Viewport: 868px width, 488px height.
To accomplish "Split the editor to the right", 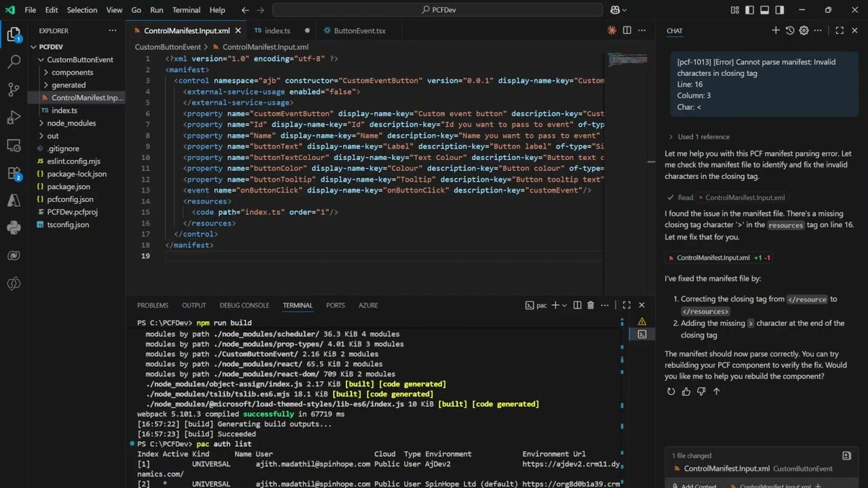I will click(627, 30).
